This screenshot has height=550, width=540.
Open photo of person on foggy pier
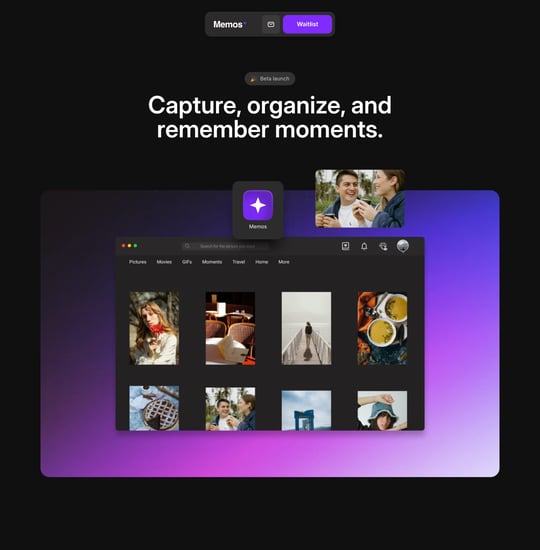[x=306, y=328]
